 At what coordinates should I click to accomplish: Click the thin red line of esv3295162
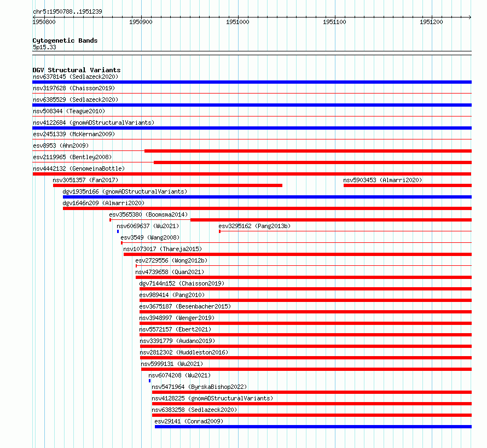[345, 231]
